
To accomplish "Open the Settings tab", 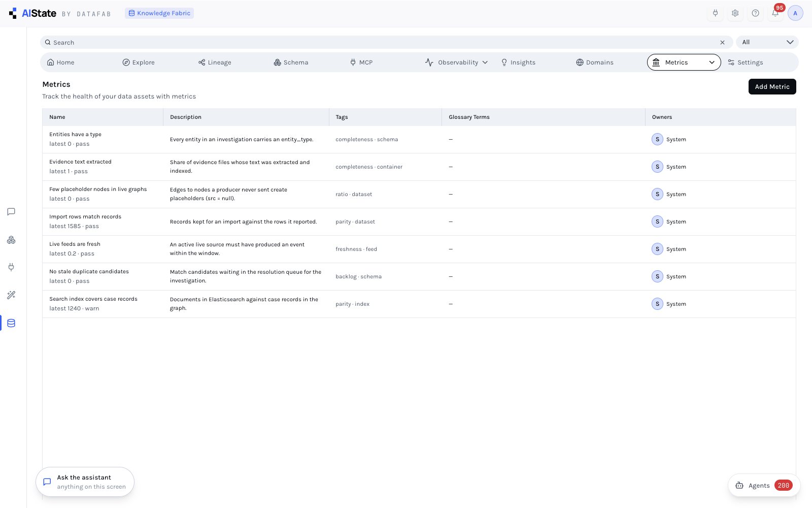I will tap(746, 62).
